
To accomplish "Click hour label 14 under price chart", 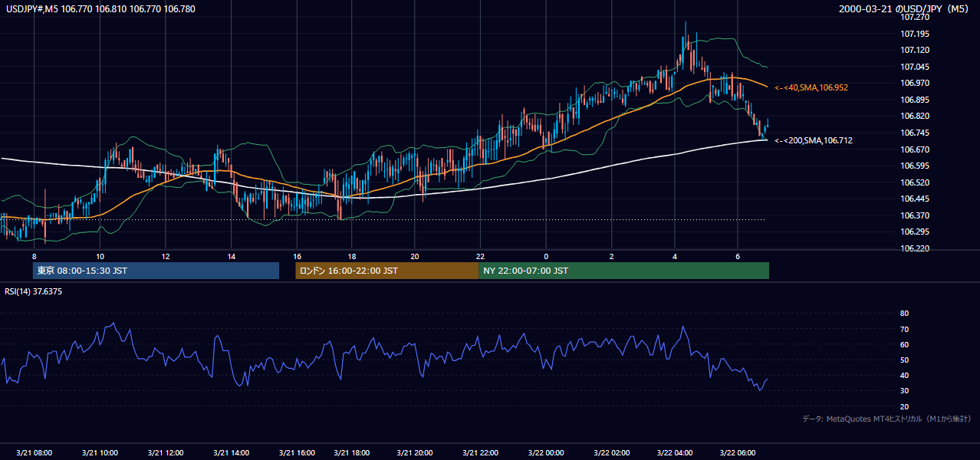I will coord(232,256).
